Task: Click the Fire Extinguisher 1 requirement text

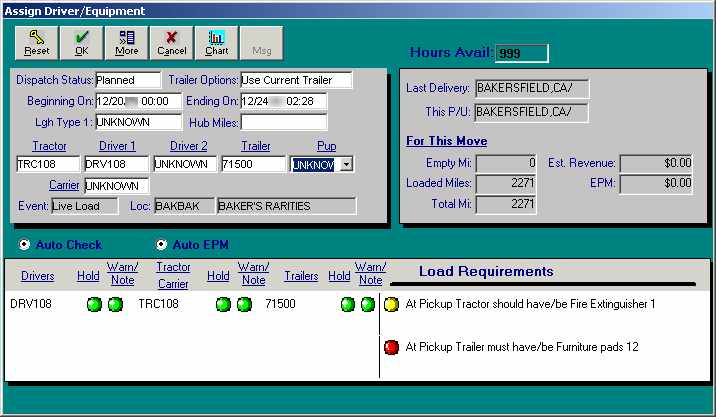Action: click(x=530, y=304)
